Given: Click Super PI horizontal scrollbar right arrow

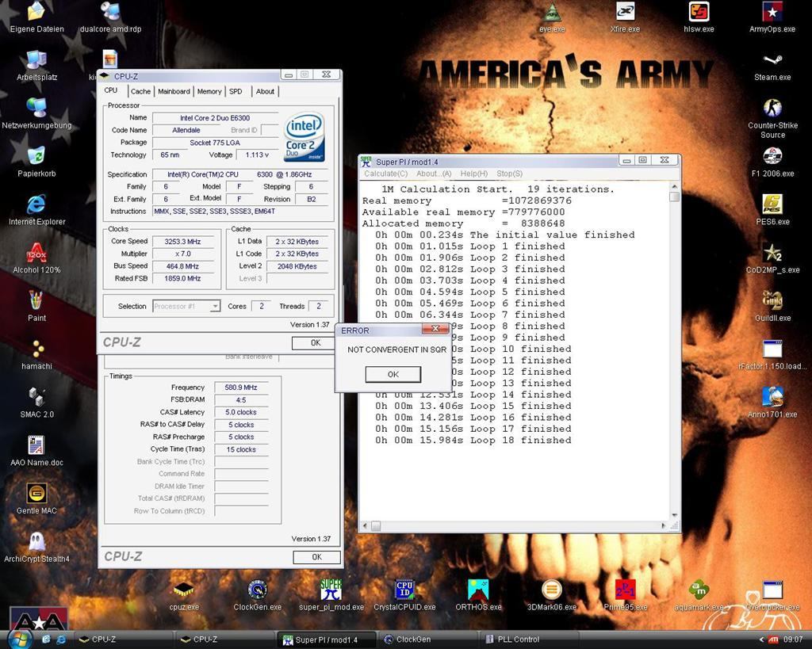Looking at the screenshot, I should coord(664,526).
